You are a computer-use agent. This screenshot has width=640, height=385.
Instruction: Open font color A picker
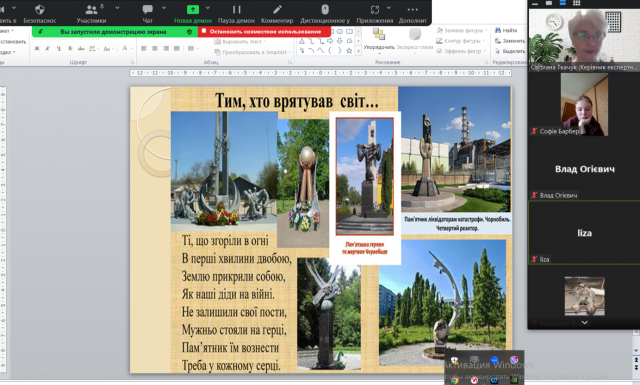pyautogui.click(x=126, y=49)
